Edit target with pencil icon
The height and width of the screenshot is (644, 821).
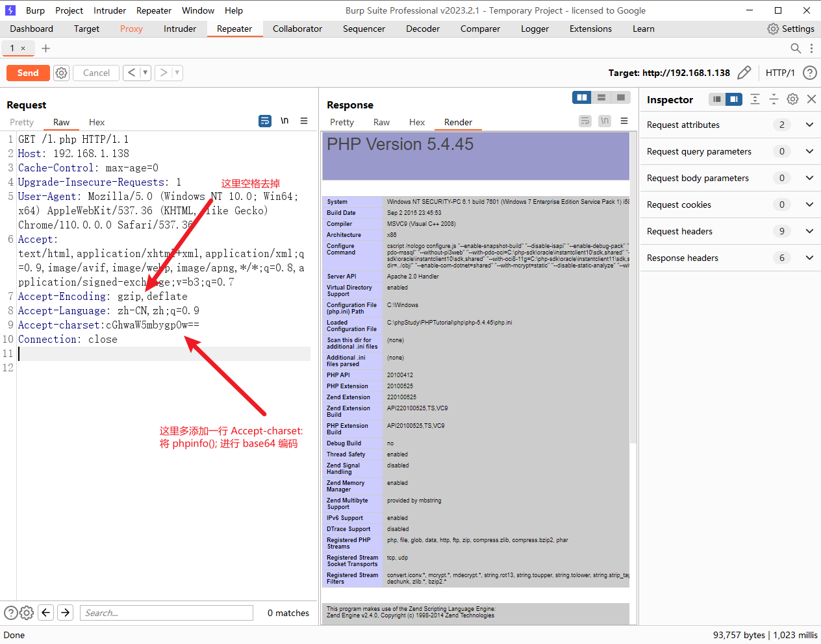click(744, 73)
